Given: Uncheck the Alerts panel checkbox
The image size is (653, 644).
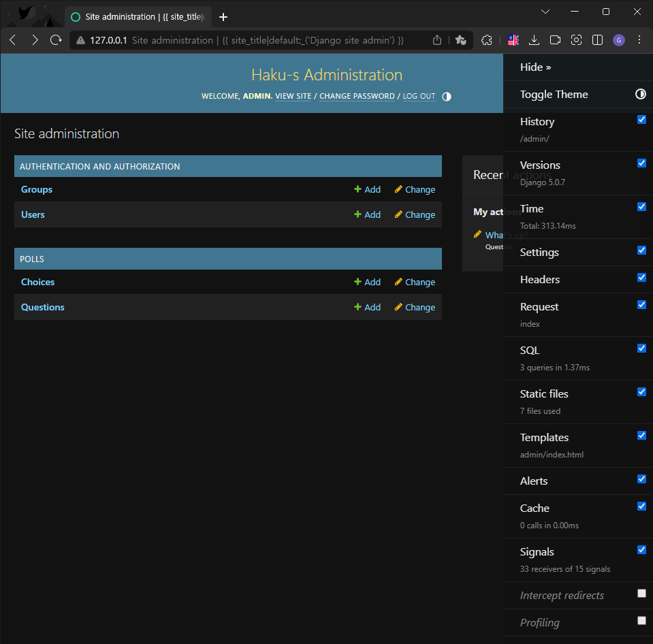Looking at the screenshot, I should pos(641,479).
